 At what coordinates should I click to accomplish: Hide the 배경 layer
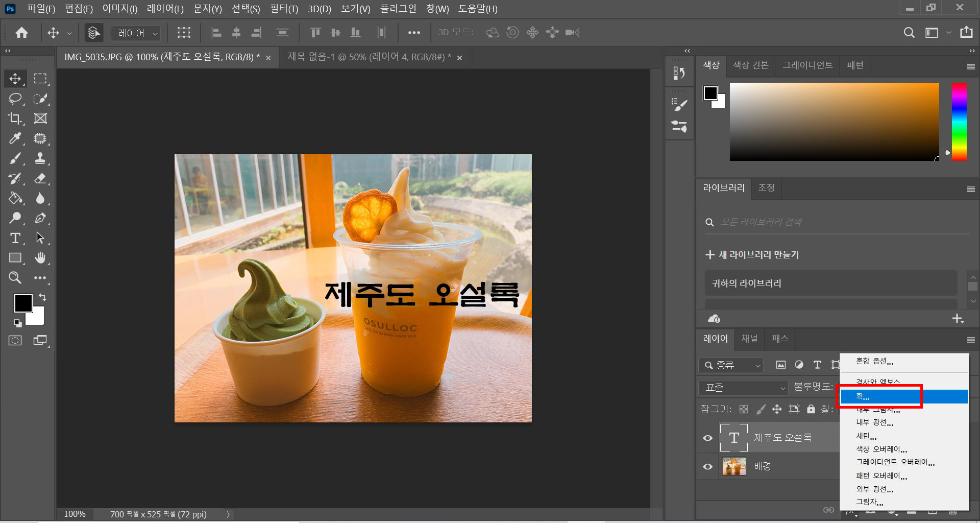(x=707, y=467)
